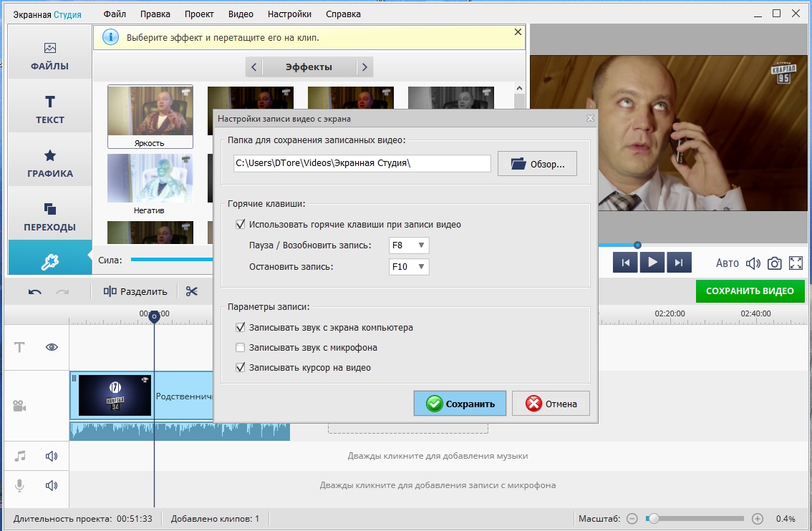The image size is (812, 531).
Task: Open the Проект menu
Action: (x=198, y=14)
